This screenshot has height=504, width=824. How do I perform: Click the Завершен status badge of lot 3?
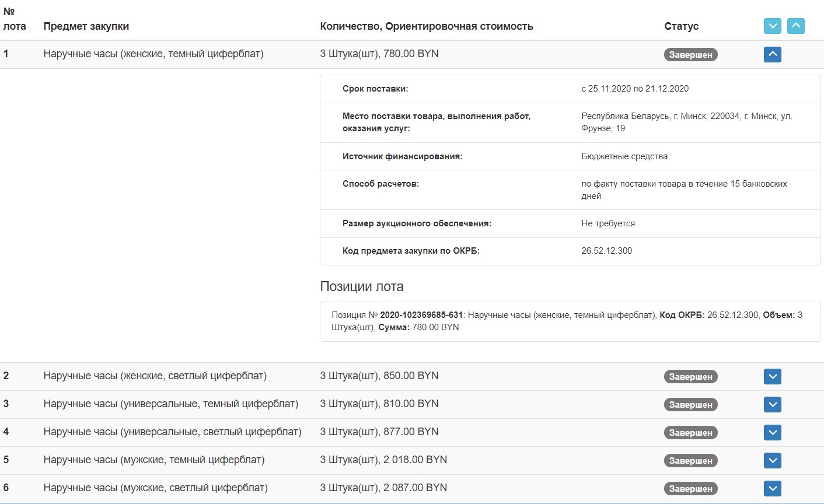pos(690,404)
